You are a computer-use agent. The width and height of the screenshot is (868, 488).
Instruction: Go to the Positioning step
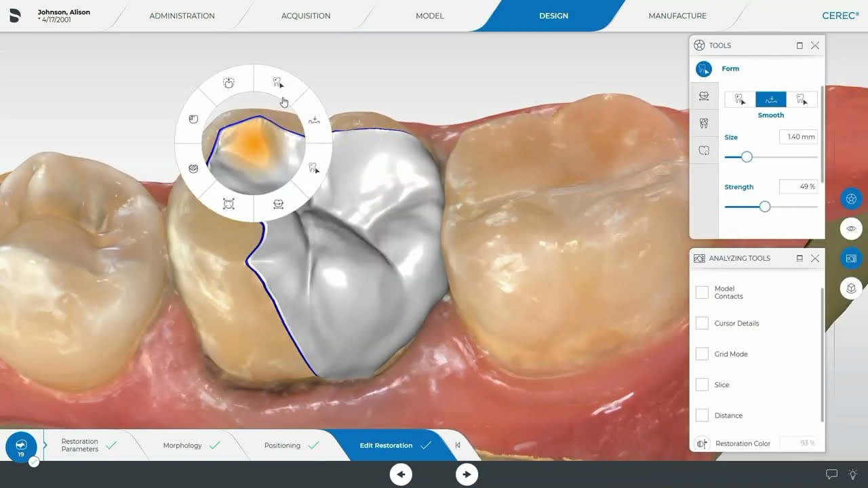point(292,445)
